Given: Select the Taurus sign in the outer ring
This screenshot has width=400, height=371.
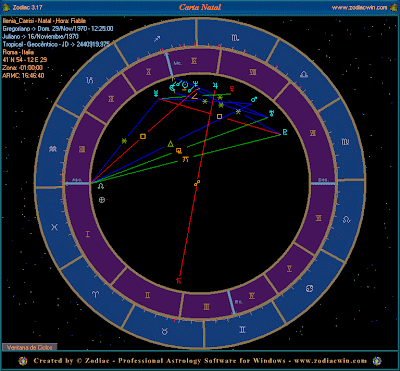Looking at the screenshot, I should 165,331.
